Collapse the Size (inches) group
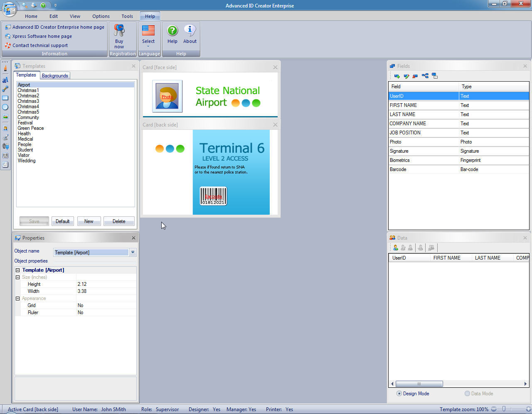The height and width of the screenshot is (414, 532). (18, 277)
